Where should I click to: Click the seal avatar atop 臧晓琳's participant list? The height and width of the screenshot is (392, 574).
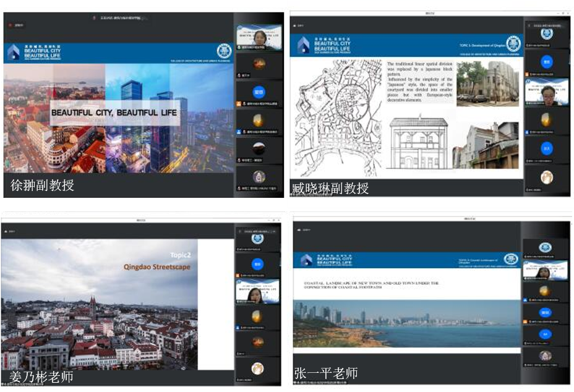(546, 35)
